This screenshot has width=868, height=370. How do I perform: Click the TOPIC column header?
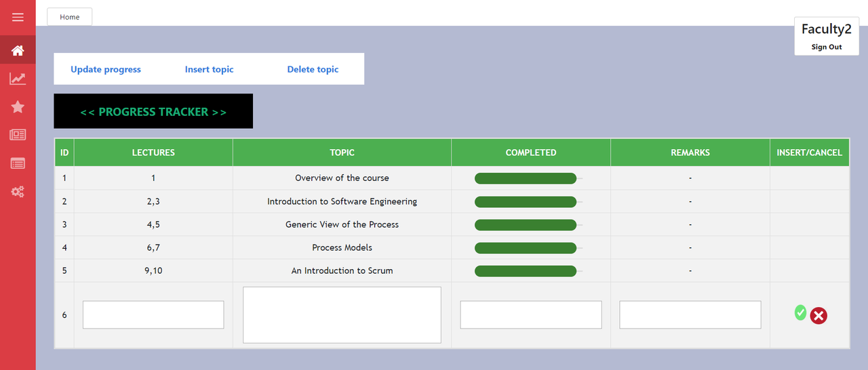(x=342, y=152)
